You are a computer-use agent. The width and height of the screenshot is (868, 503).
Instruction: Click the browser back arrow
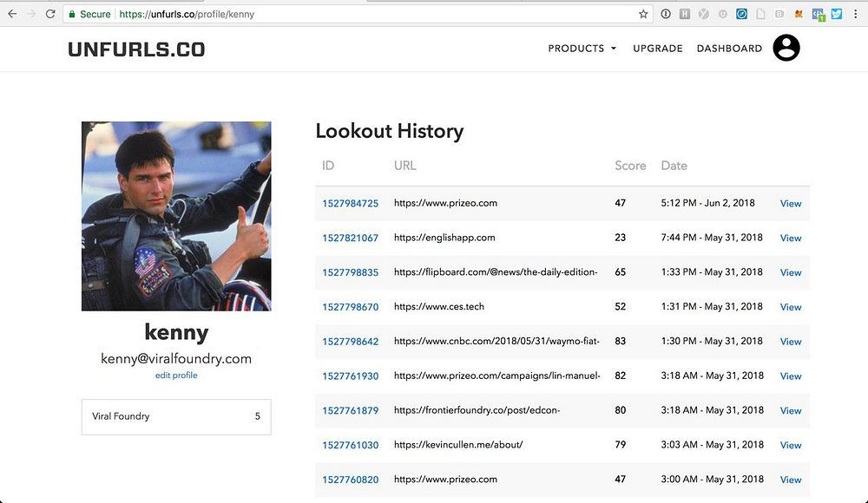(12, 14)
